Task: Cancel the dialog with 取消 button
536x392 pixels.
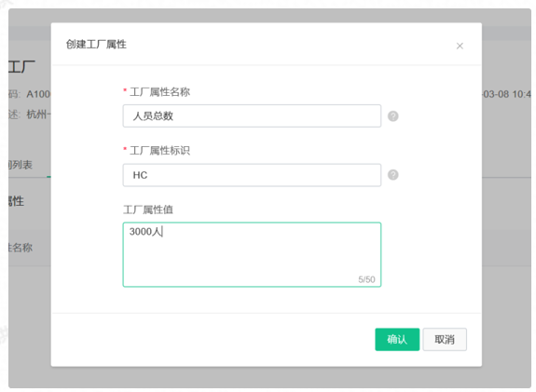Action: pos(445,340)
